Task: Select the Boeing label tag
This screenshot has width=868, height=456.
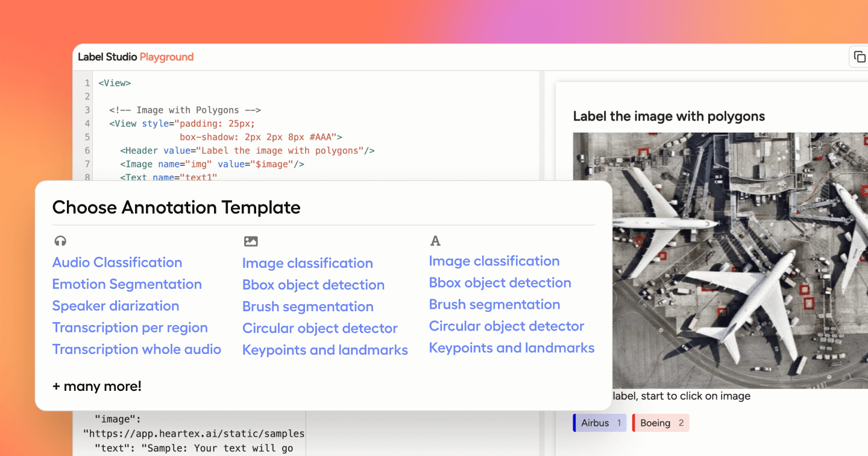Action: 661,423
